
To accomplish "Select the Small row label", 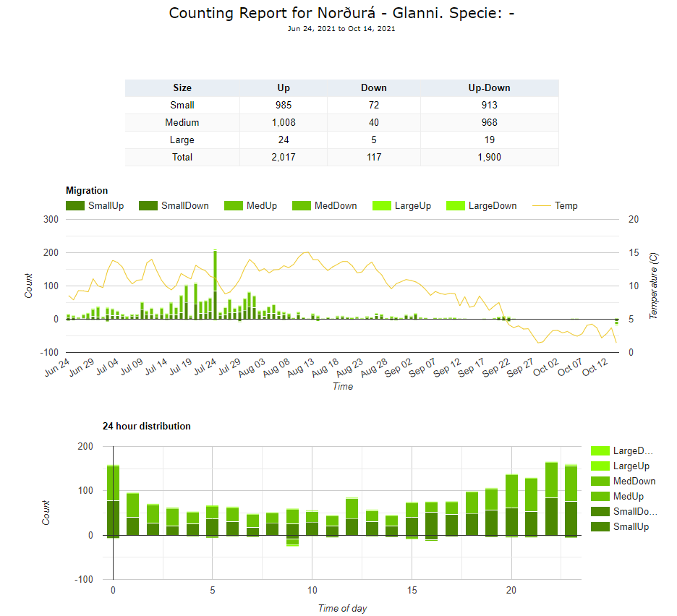I will click(182, 106).
